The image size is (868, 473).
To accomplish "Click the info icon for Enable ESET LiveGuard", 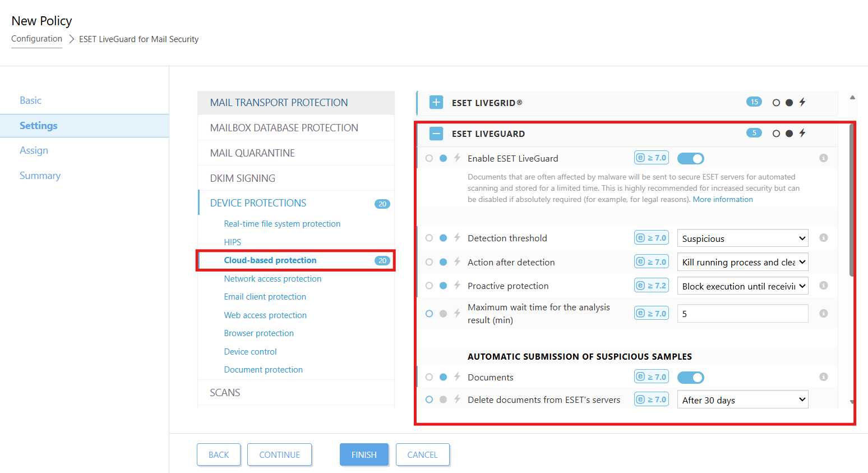I will click(x=823, y=158).
